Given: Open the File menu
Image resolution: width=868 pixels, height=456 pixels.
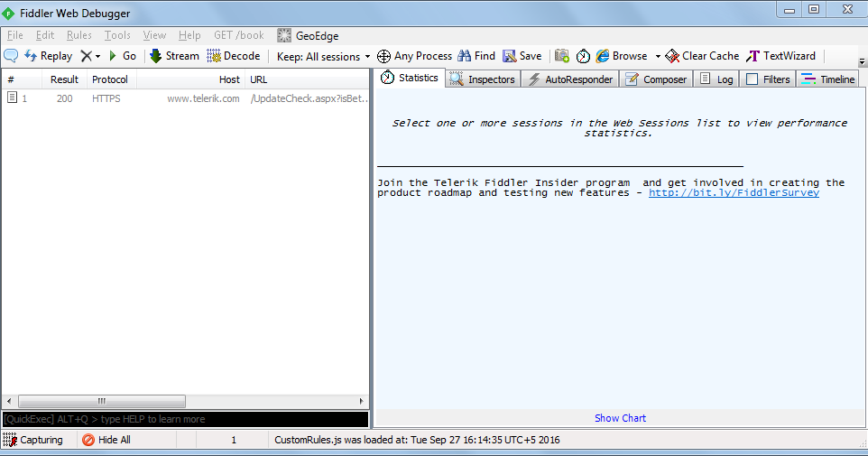Looking at the screenshot, I should pos(15,35).
